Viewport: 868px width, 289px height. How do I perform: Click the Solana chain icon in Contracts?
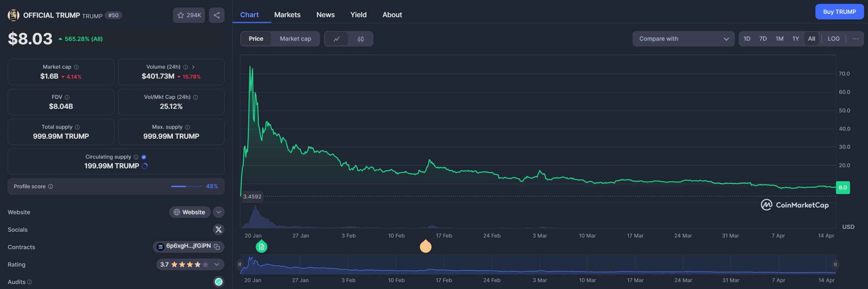tap(161, 247)
